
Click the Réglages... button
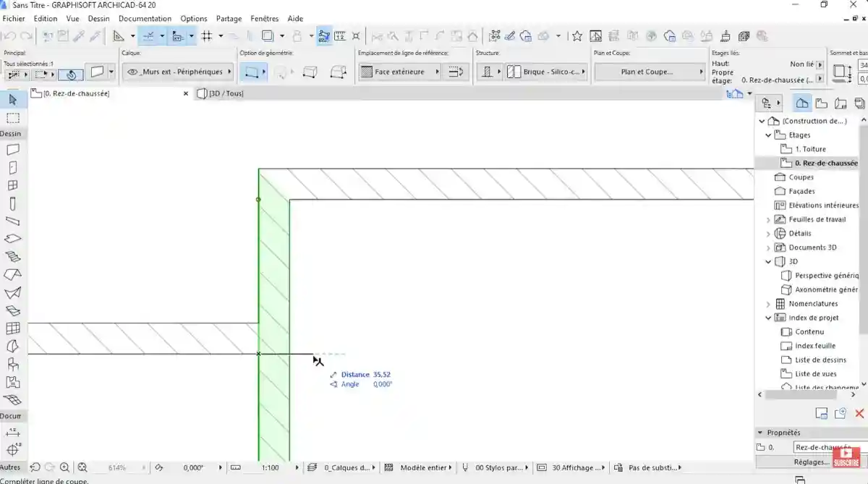[x=812, y=462]
